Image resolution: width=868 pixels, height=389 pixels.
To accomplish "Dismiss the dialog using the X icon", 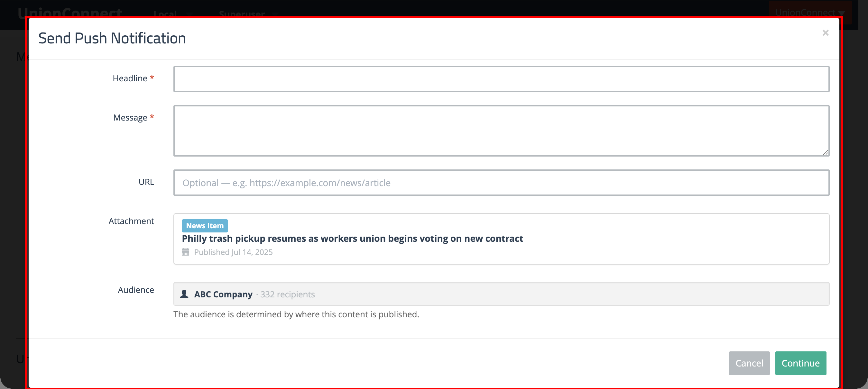I will click(825, 33).
